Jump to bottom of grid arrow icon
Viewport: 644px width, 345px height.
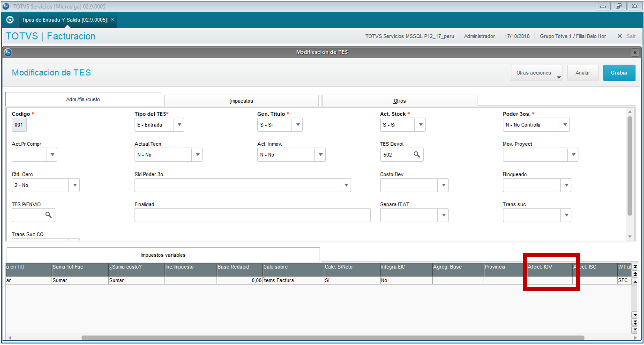(x=635, y=330)
